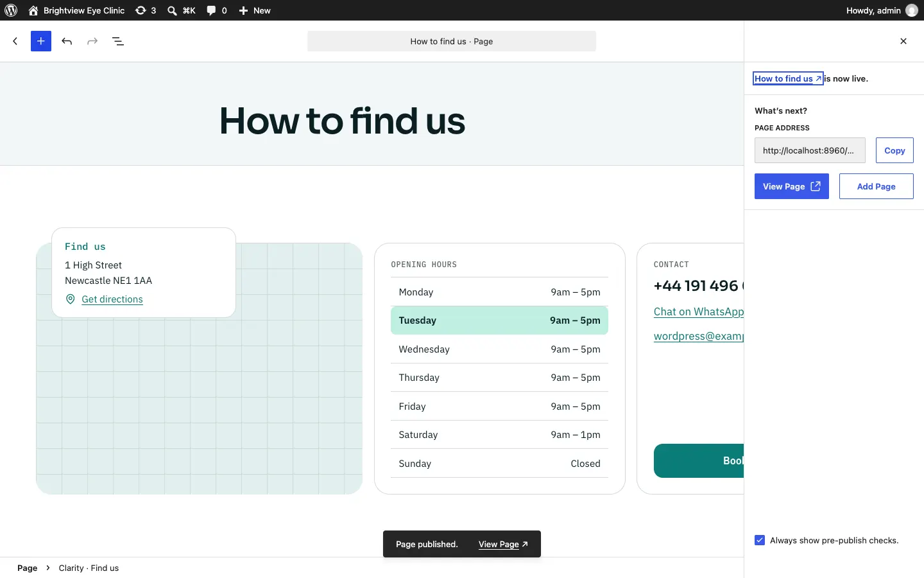This screenshot has height=578, width=924.
Task: Open the Document Overview list view
Action: 118,41
